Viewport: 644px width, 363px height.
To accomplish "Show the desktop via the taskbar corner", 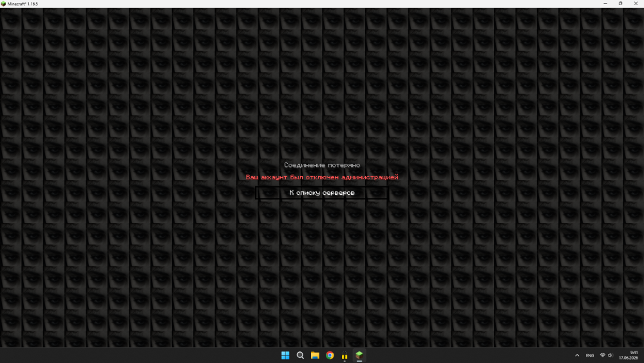I will click(643, 355).
